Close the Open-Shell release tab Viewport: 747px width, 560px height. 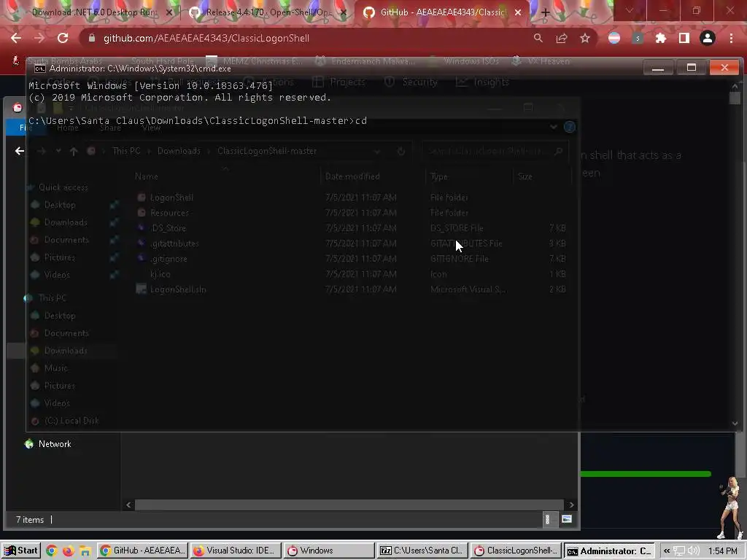pos(344,12)
